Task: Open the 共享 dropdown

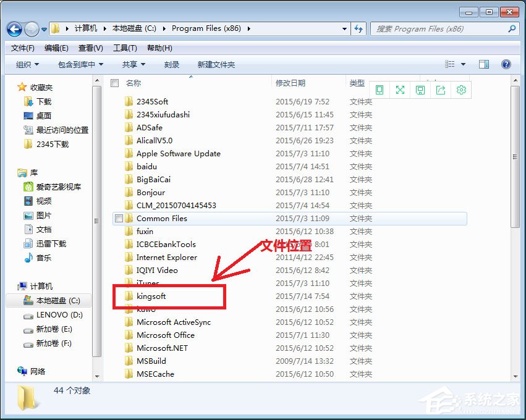Action: point(132,64)
